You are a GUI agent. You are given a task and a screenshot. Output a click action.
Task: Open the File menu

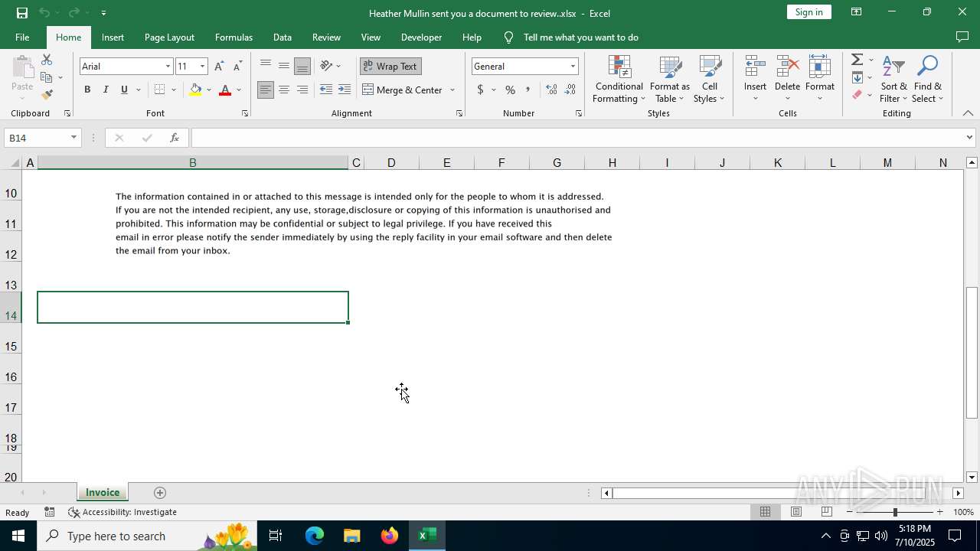tap(22, 37)
